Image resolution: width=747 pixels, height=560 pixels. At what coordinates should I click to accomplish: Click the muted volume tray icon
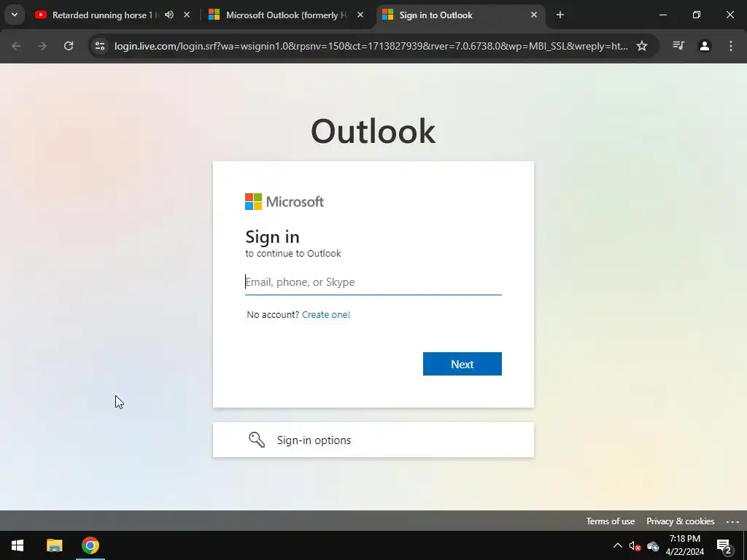point(635,545)
